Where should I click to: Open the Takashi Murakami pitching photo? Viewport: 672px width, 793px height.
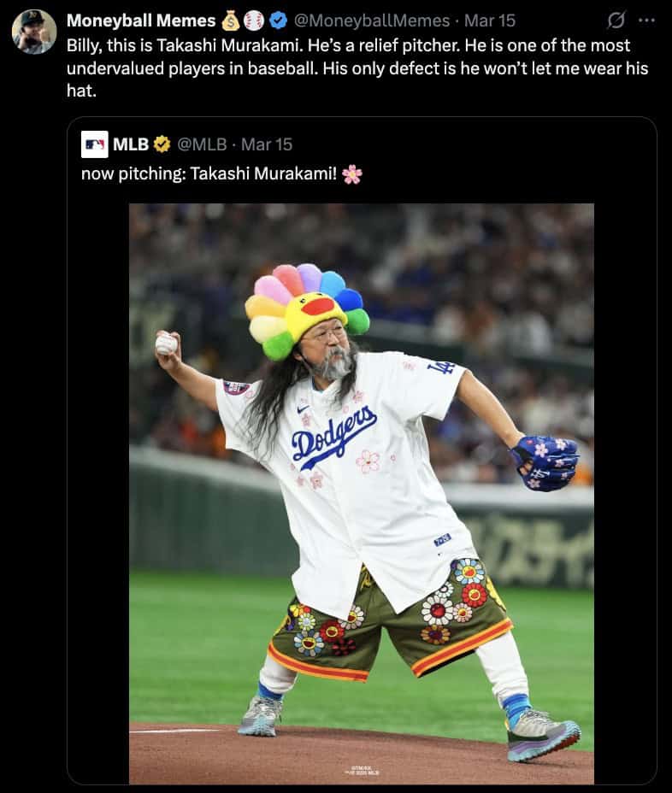(x=362, y=494)
